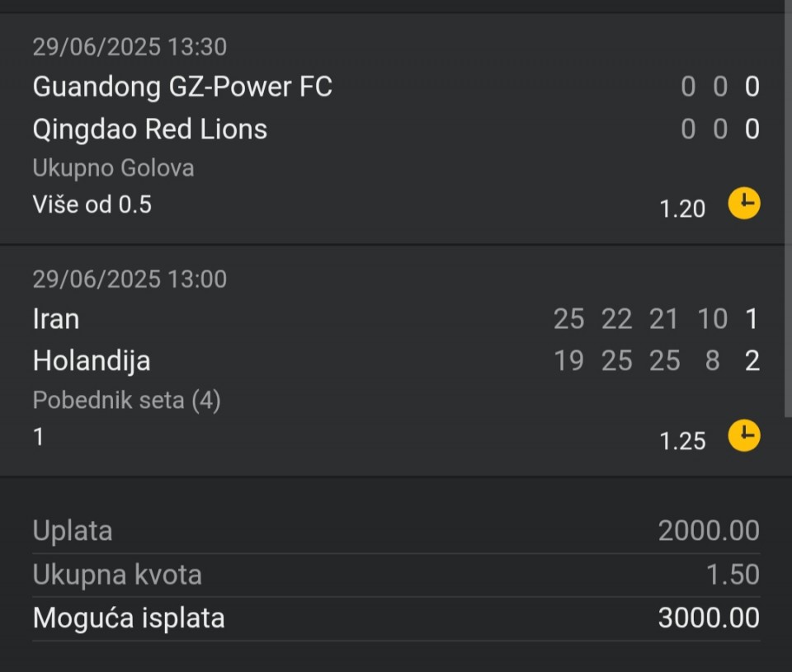Click the 29/06/2025 13:30 match date
The width and height of the screenshot is (792, 672).
click(130, 47)
